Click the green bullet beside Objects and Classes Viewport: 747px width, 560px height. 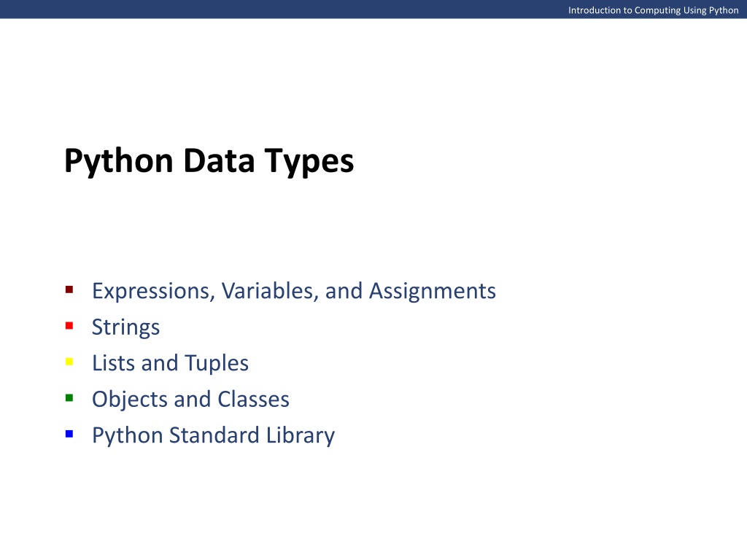[69, 397]
